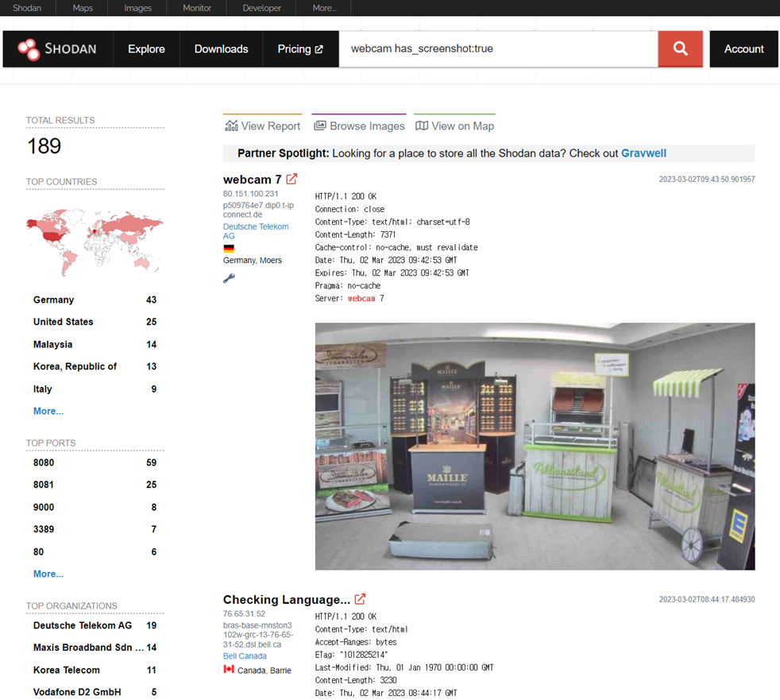Image resolution: width=780 pixels, height=700 pixels.
Task: Open the Browse Images tab
Action: [359, 125]
